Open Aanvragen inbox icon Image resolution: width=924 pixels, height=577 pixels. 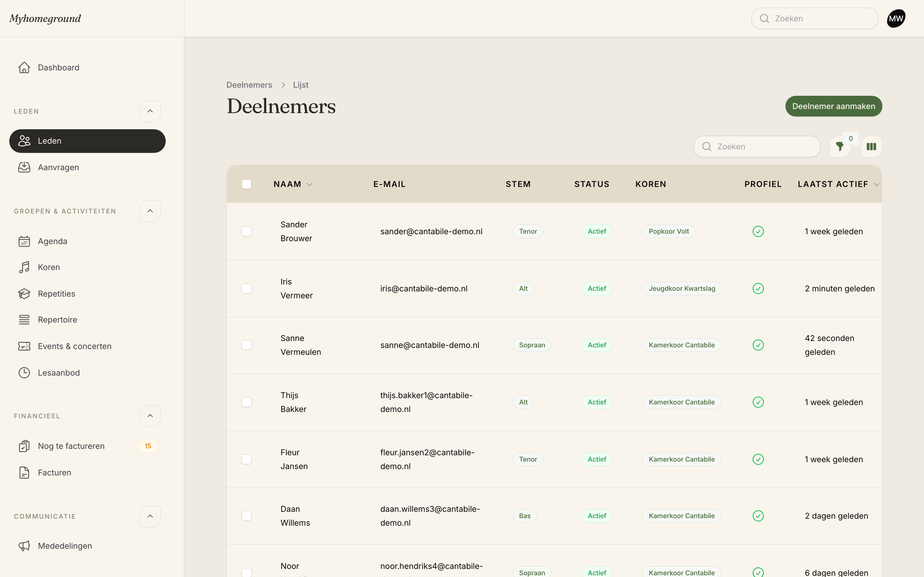(24, 167)
